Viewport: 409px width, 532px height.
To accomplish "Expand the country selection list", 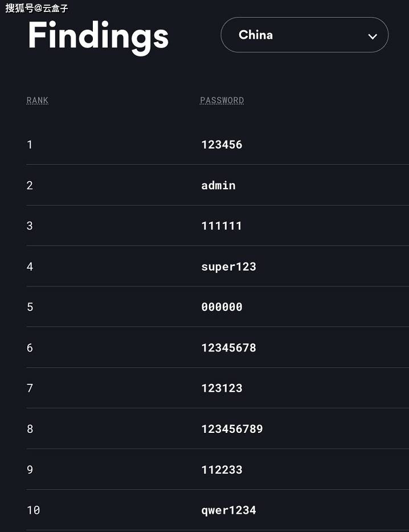I will (x=304, y=35).
